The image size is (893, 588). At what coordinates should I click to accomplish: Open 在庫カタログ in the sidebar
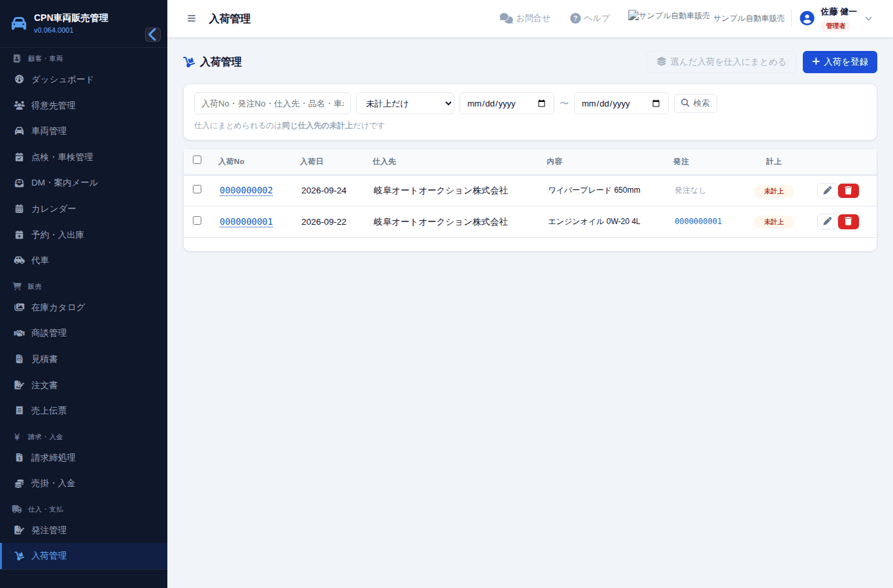click(x=84, y=307)
